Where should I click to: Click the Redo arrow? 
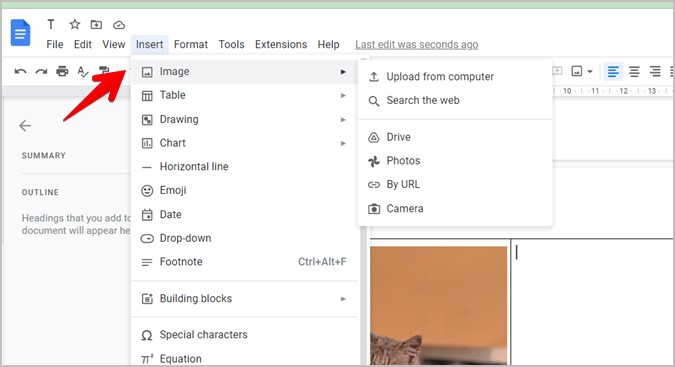pyautogui.click(x=41, y=71)
